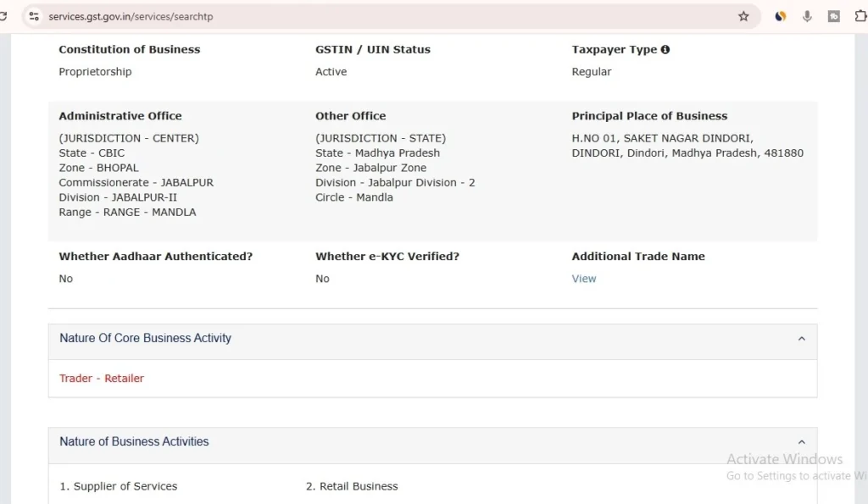Select the Trader - Retailer entry
This screenshot has height=504, width=868.
pyautogui.click(x=102, y=378)
